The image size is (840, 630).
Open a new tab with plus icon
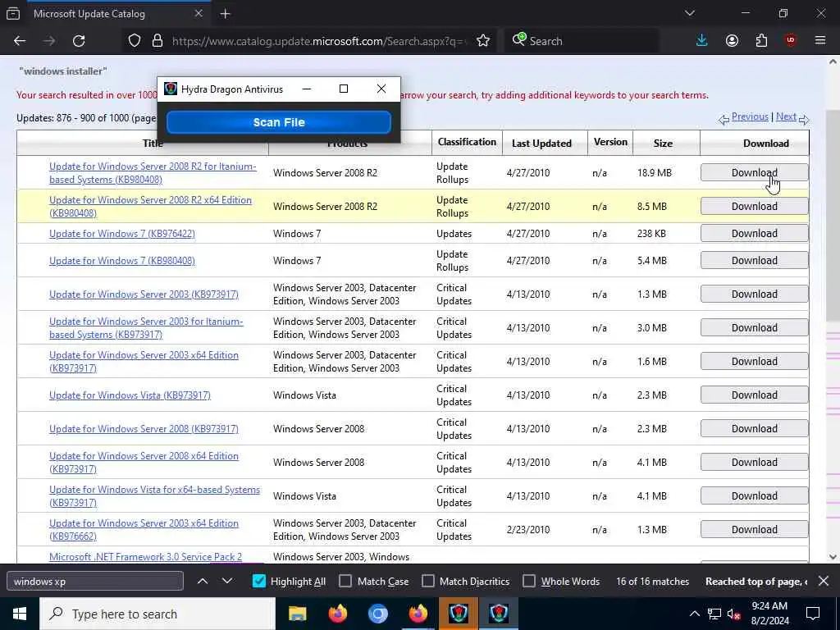[x=225, y=14]
